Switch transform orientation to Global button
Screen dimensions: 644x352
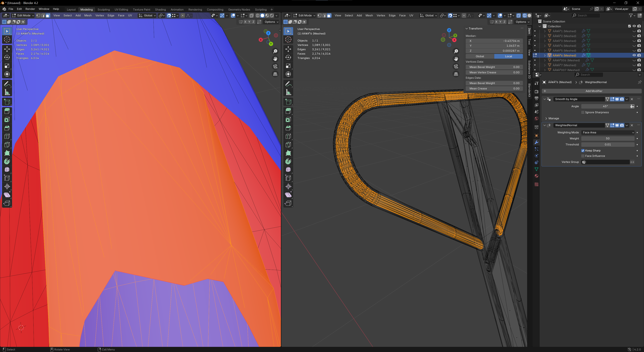click(480, 56)
